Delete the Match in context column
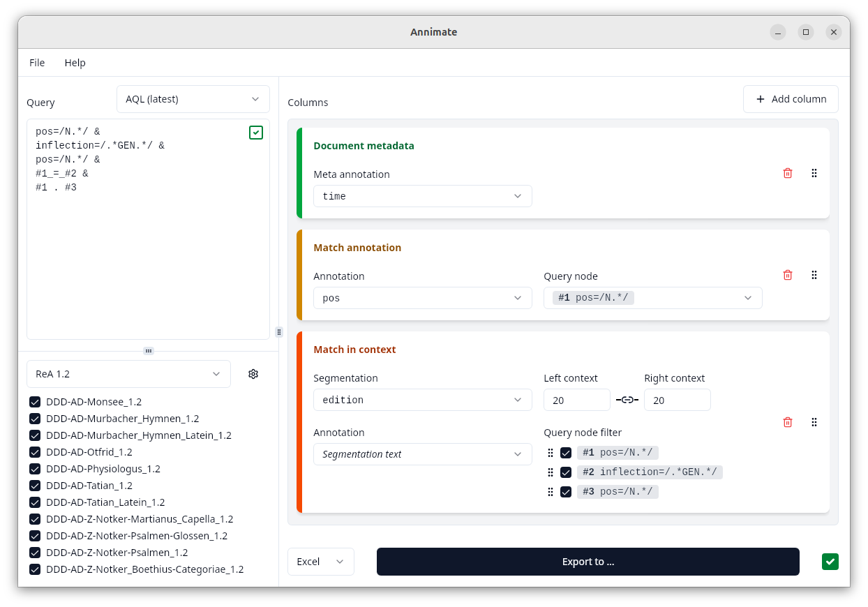The height and width of the screenshot is (607, 868). [x=788, y=422]
